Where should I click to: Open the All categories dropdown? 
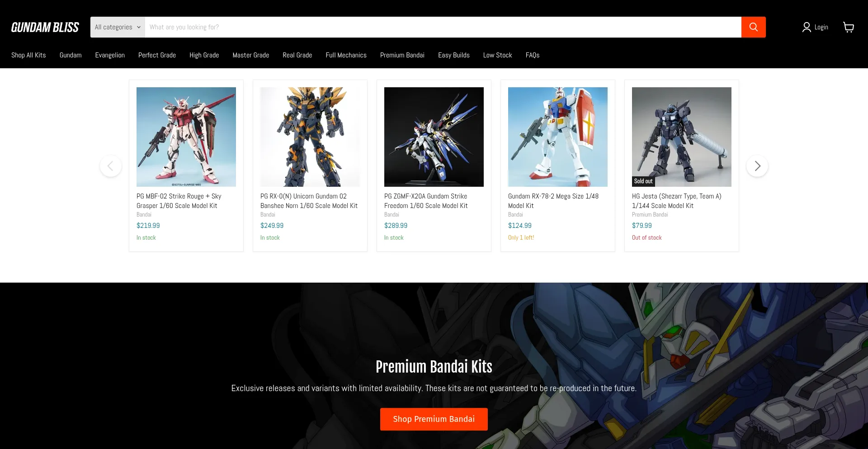118,27
